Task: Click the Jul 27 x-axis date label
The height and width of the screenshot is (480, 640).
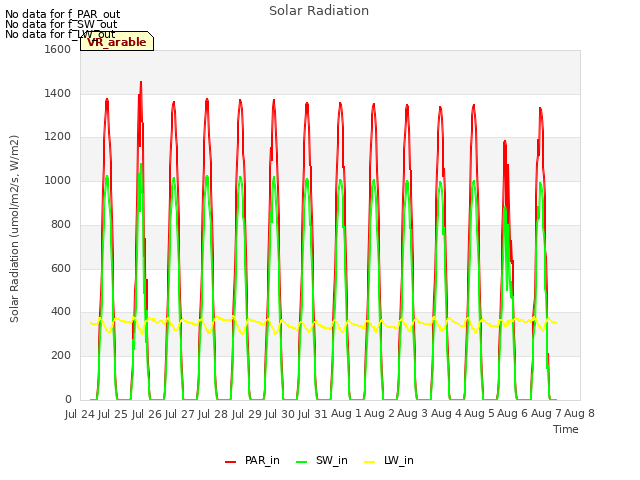Action: [180, 414]
